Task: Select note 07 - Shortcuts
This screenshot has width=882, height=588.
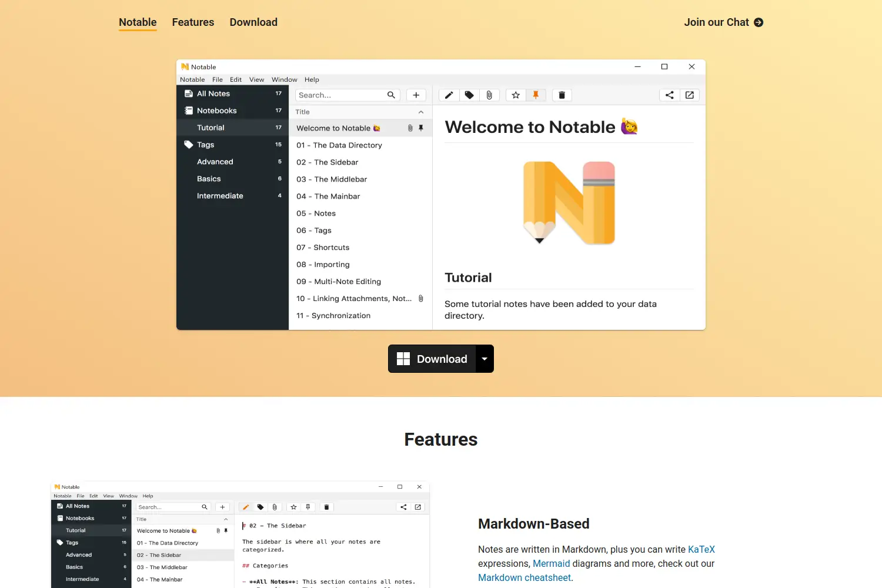Action: coord(360,248)
